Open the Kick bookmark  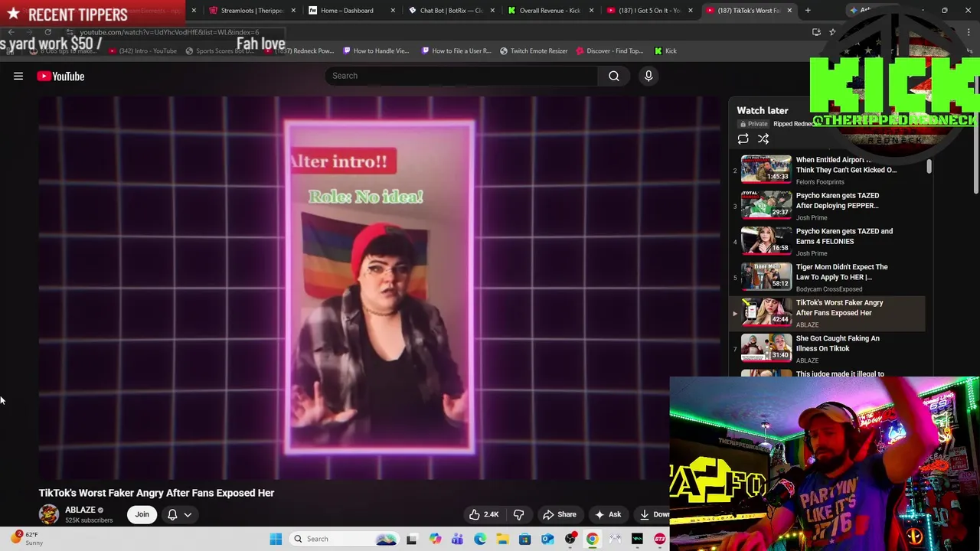pos(665,51)
